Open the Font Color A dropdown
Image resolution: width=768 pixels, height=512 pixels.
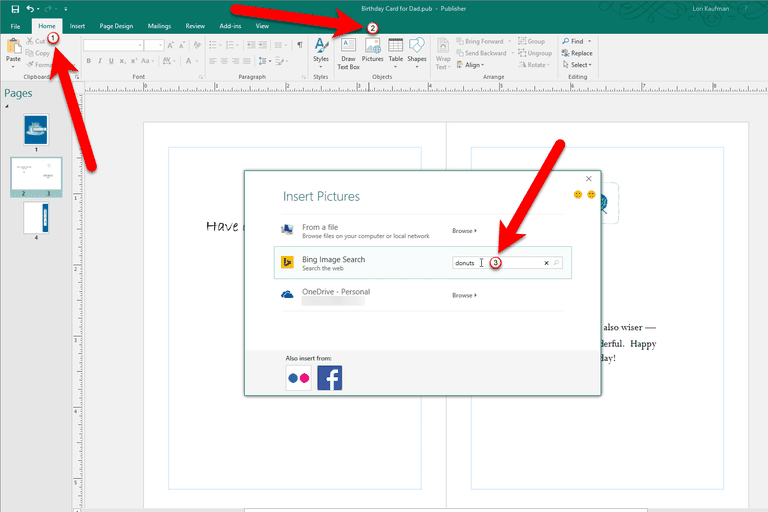tap(192, 61)
